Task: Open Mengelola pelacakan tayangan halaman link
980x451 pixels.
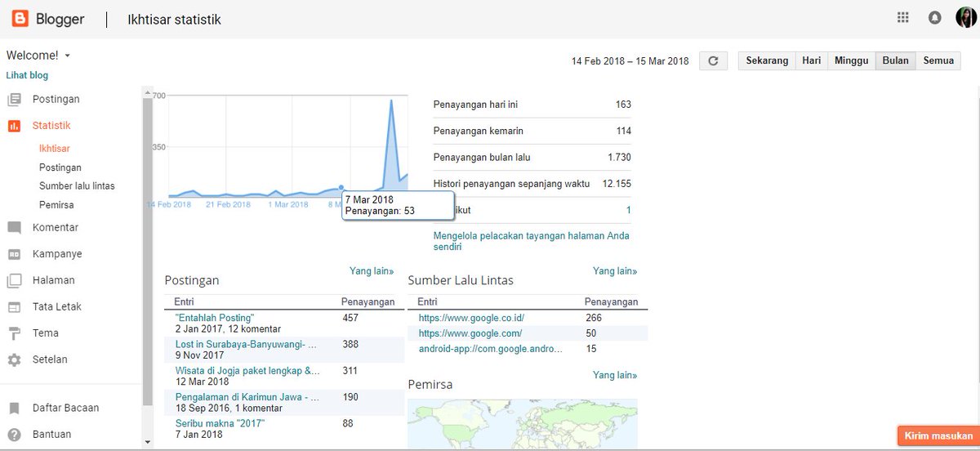Action: pos(531,241)
